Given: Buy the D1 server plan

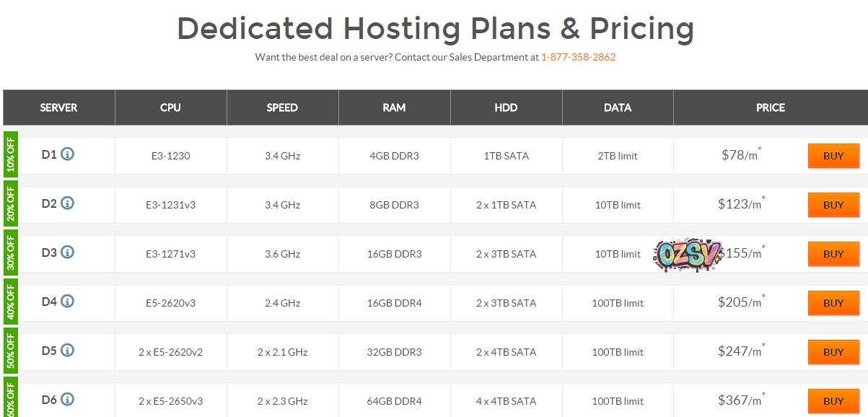Looking at the screenshot, I should click(833, 156).
